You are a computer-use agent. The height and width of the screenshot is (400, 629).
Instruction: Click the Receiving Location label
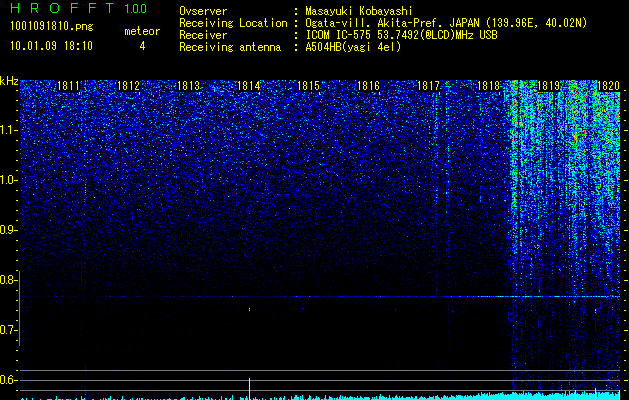[233, 23]
